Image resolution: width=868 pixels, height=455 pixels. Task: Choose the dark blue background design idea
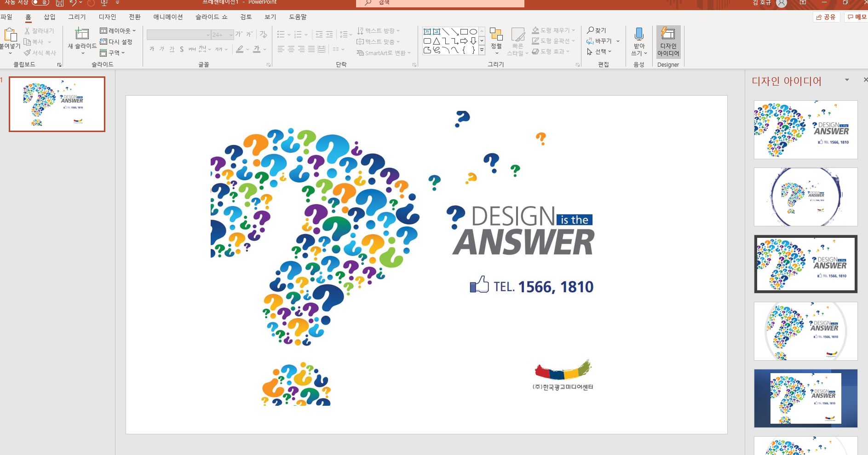click(x=806, y=398)
